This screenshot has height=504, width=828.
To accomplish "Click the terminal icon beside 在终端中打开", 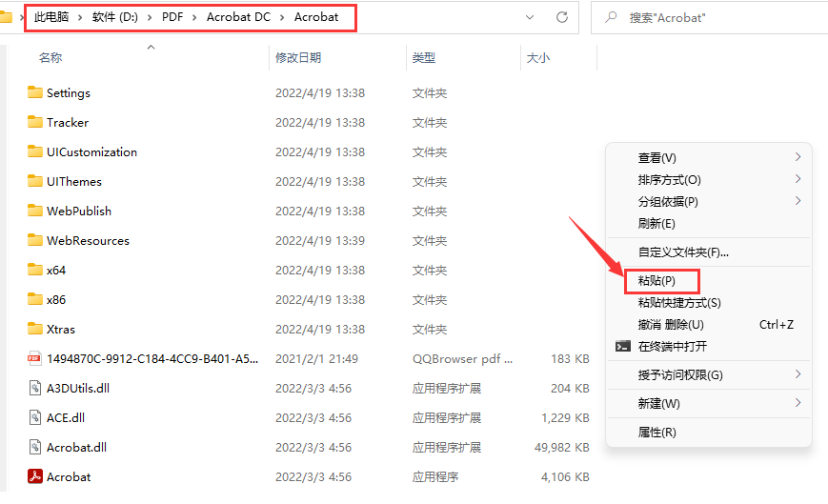I will (623, 346).
